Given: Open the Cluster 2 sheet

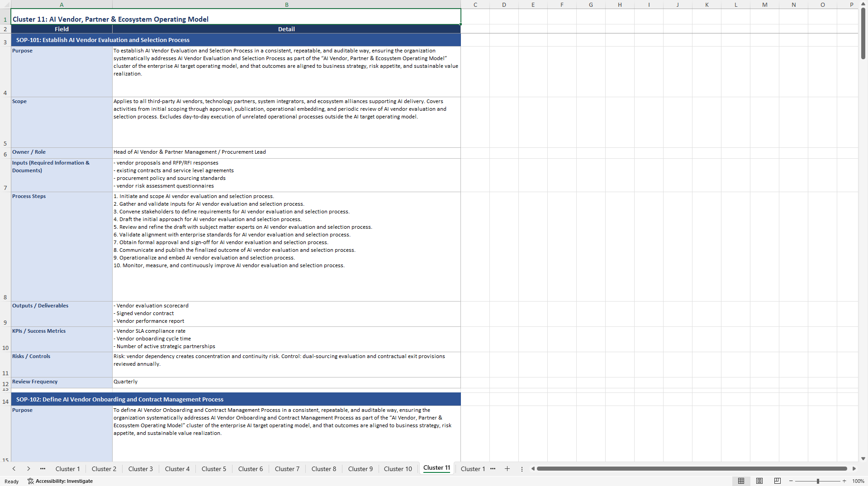Looking at the screenshot, I should pyautogui.click(x=104, y=469).
